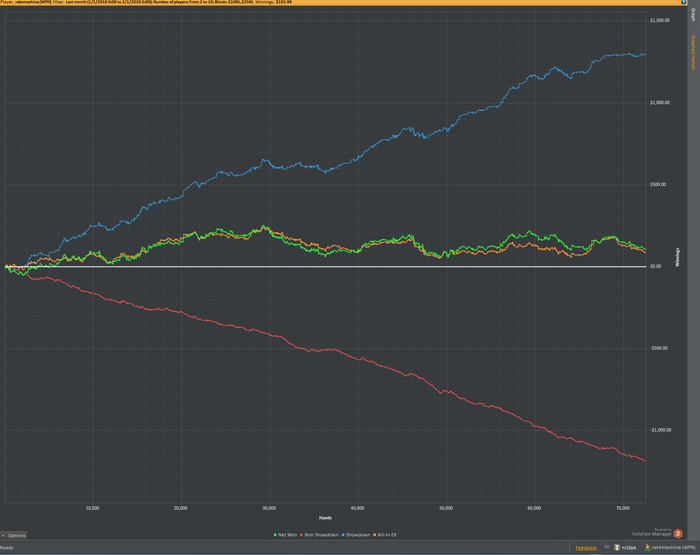Click the blue help icon in filter bar

tap(683, 2)
